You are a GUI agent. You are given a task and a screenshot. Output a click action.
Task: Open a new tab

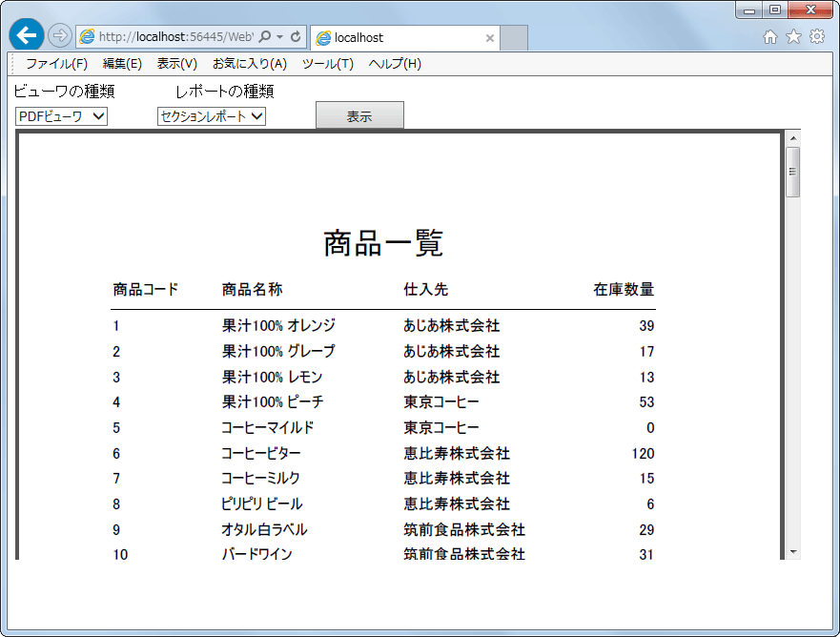click(514, 38)
